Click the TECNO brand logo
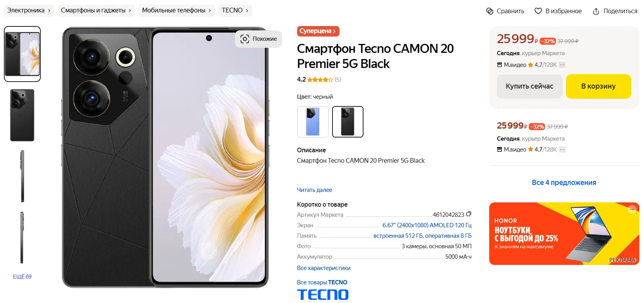The image size is (644, 303). coord(323,294)
